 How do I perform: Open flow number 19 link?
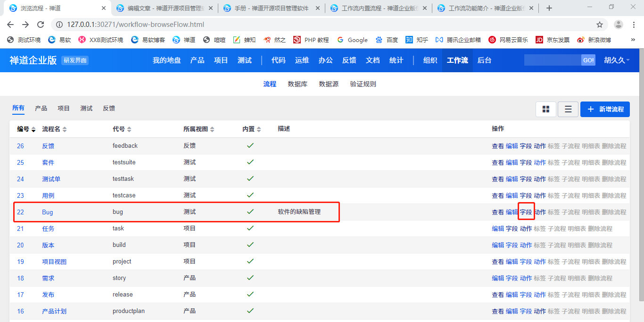tap(20, 262)
